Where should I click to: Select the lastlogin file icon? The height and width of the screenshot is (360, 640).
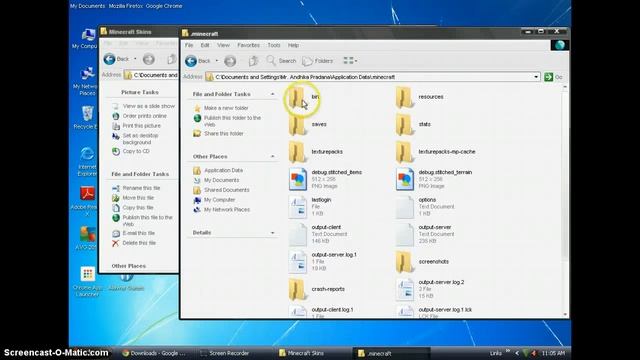pyautogui.click(x=298, y=207)
